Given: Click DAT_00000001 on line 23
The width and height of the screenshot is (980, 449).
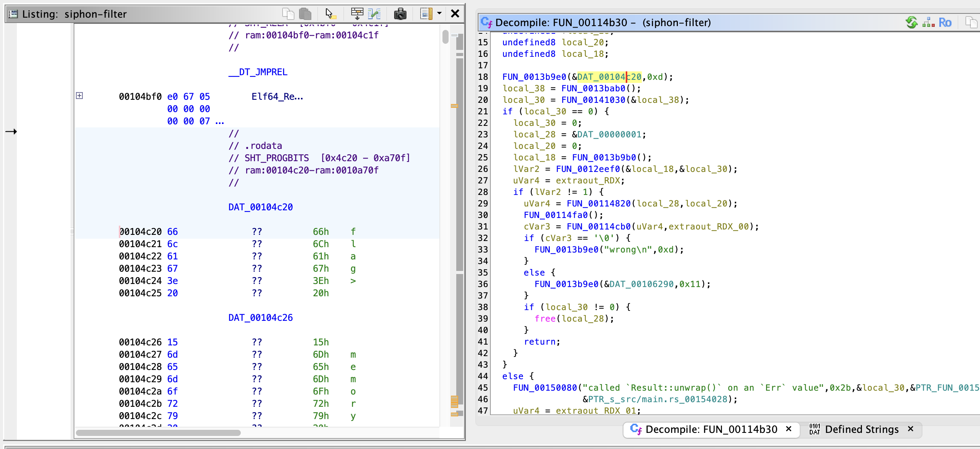Looking at the screenshot, I should [609, 134].
